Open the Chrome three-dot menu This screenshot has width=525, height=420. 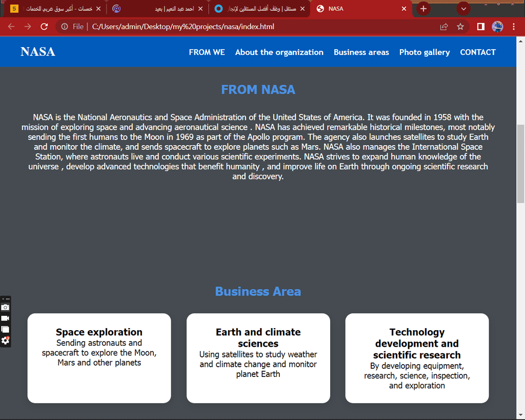pyautogui.click(x=514, y=27)
